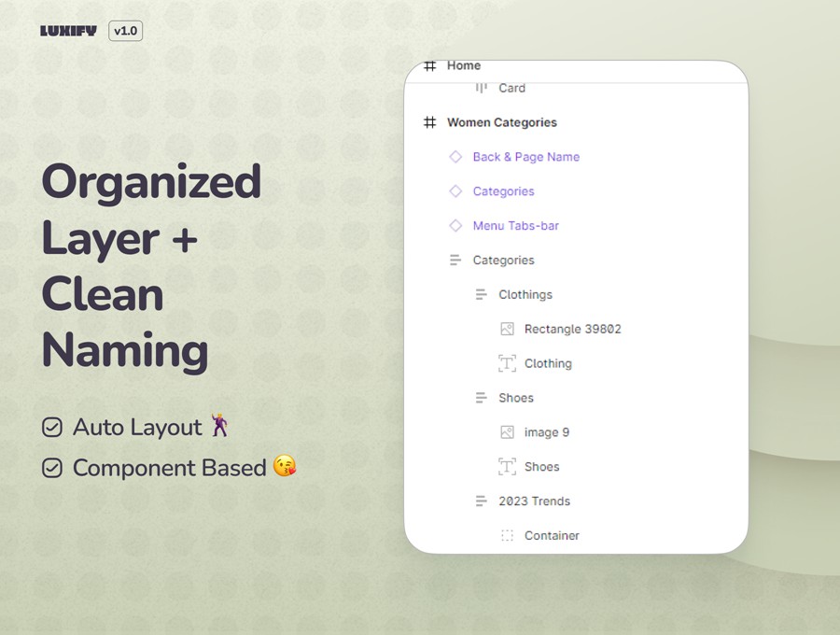Click the v1.0 version badge
This screenshot has width=840, height=635.
tap(125, 31)
